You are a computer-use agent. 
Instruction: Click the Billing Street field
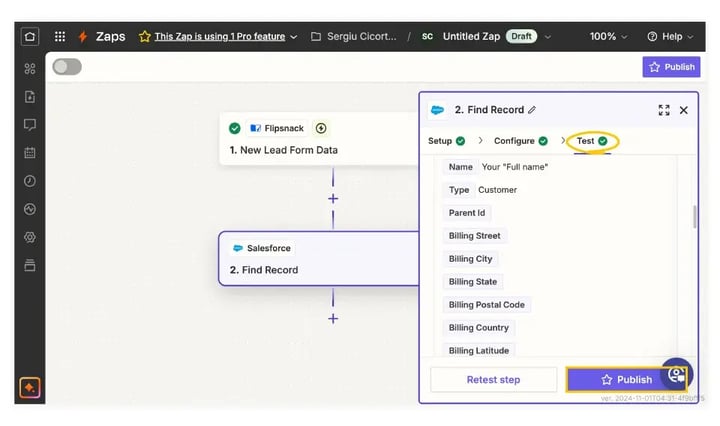click(x=474, y=236)
